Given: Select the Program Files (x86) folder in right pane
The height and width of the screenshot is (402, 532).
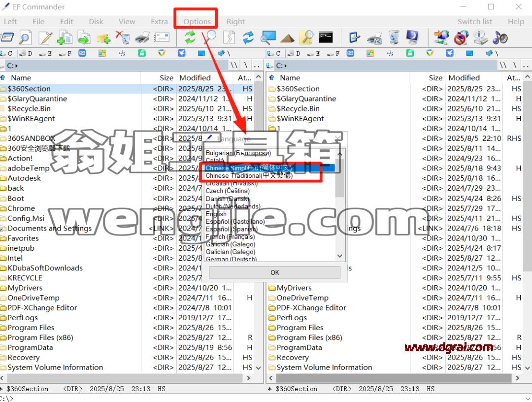Looking at the screenshot, I should pos(309,337).
